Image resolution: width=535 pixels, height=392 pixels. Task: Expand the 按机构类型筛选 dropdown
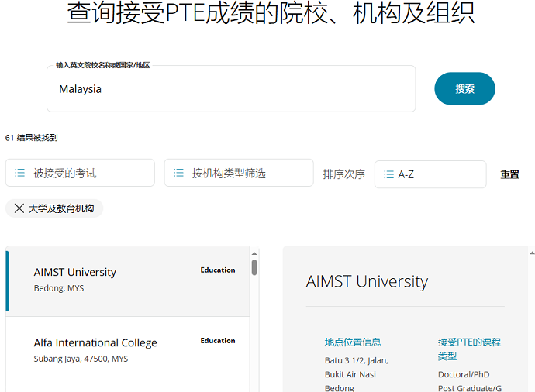239,173
